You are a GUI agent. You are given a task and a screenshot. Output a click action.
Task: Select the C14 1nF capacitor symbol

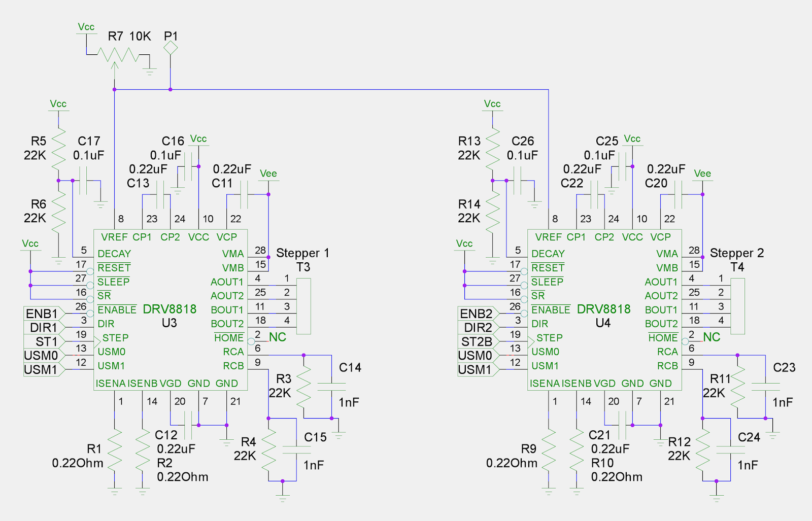[x=331, y=387]
